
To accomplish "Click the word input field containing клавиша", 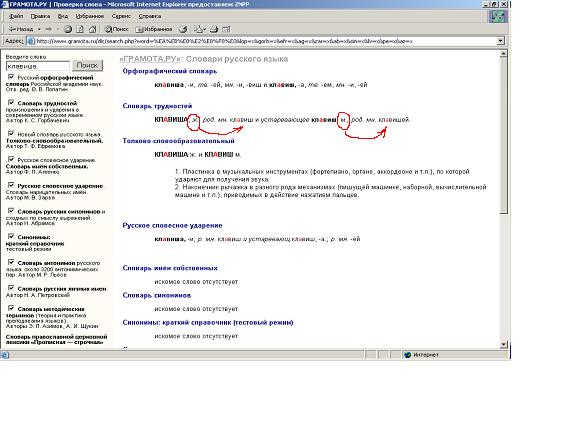I will point(37,66).
